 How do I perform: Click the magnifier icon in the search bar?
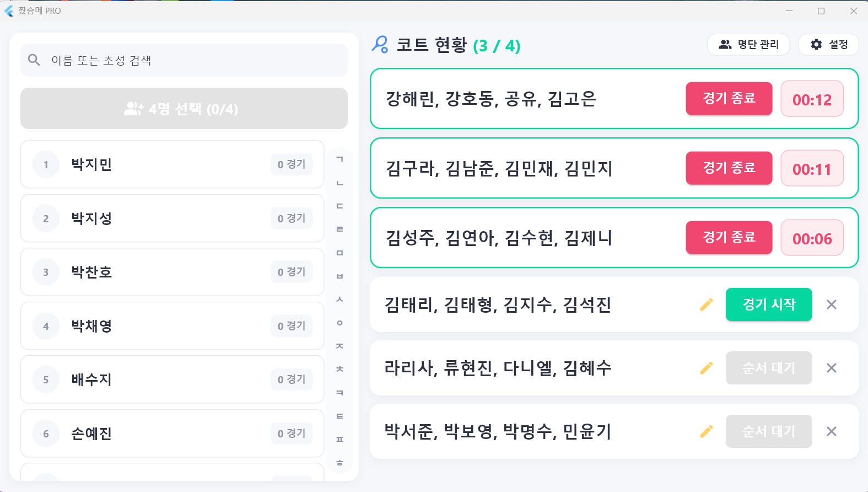point(34,59)
